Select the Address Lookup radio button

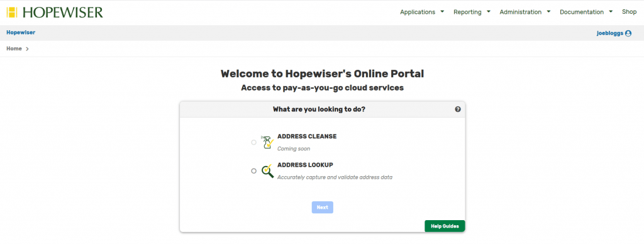pyautogui.click(x=254, y=171)
